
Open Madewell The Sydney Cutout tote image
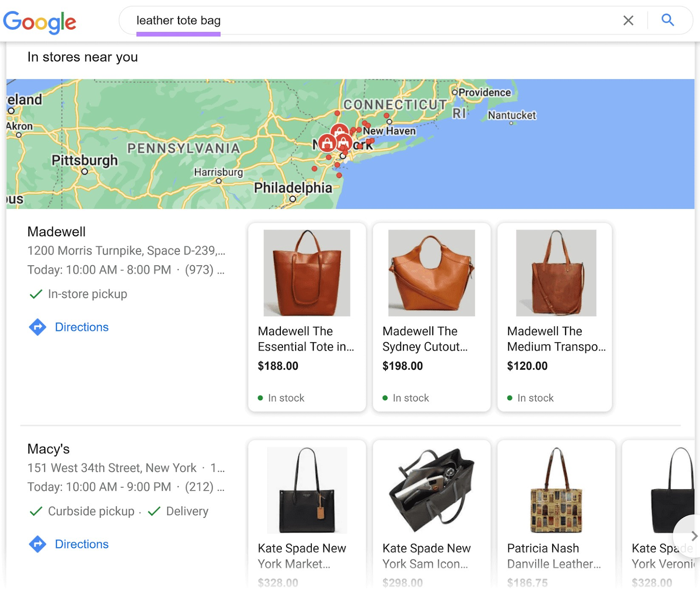click(x=431, y=273)
